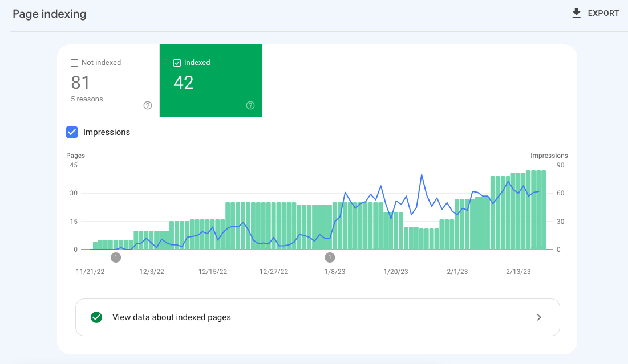
Task: Click the 5 reasons text
Action: tap(87, 99)
